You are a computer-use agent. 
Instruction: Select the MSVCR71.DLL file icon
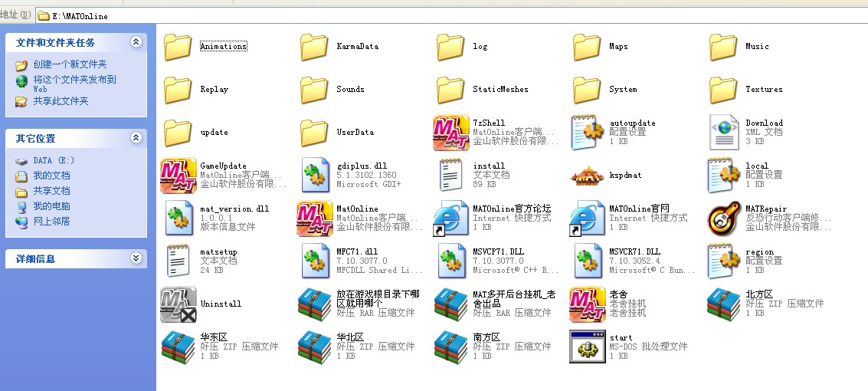click(x=588, y=261)
